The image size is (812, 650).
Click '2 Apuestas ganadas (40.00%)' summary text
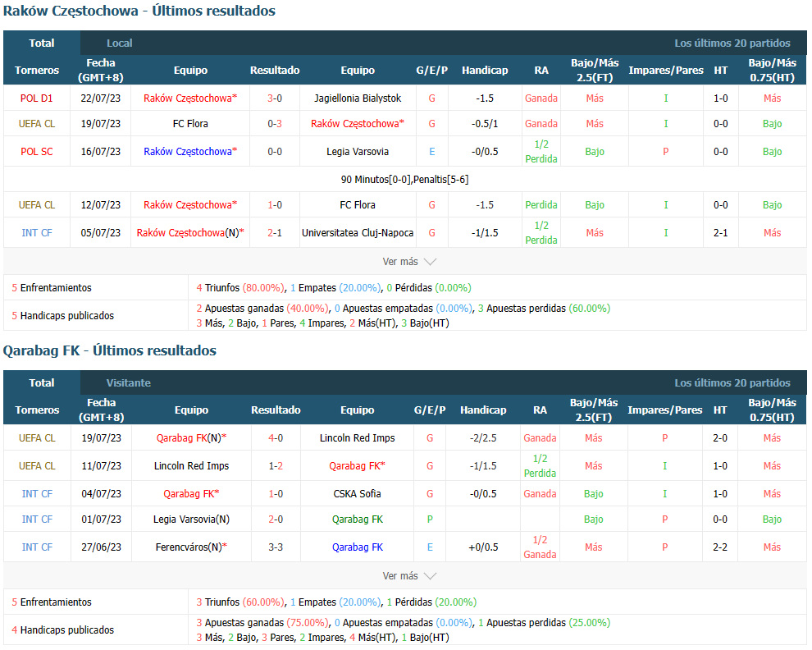coord(263,309)
